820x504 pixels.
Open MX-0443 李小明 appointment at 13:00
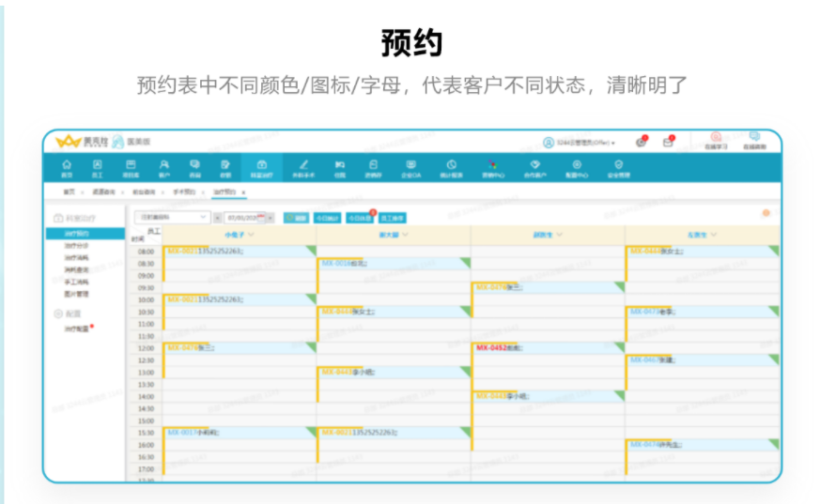click(x=394, y=372)
